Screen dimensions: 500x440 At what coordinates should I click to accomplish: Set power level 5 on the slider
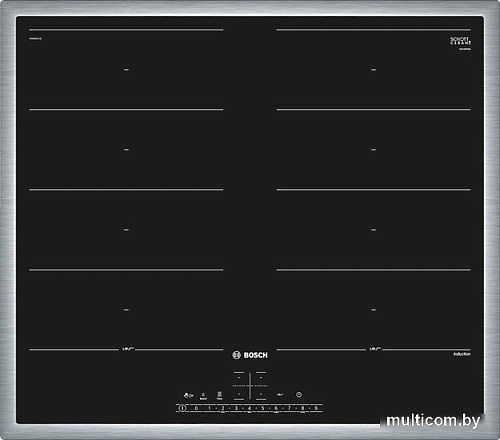pos(263,408)
